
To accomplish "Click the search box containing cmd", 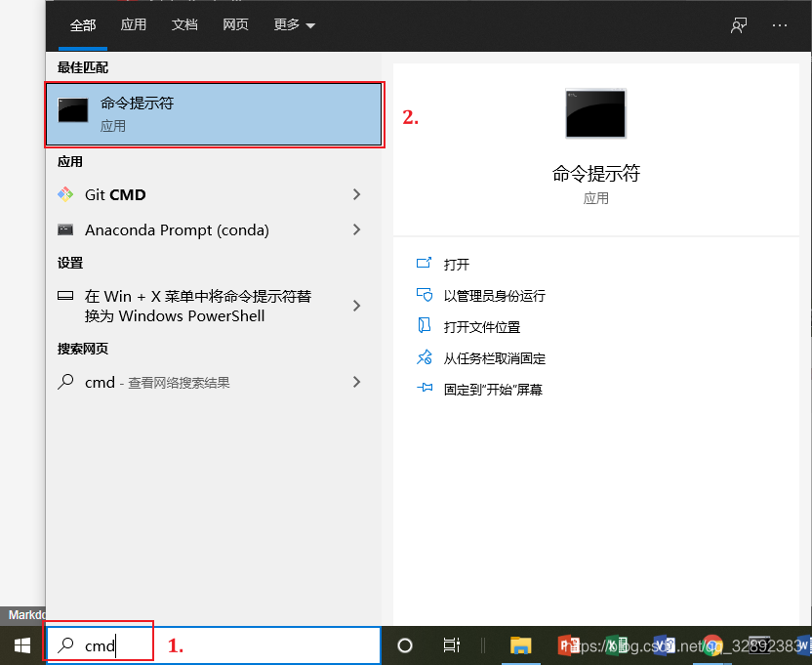I will (214, 645).
